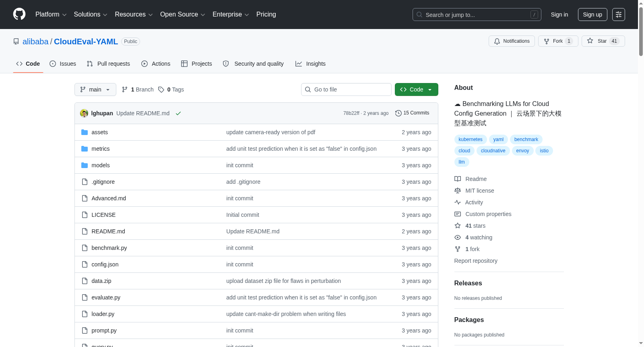Select the cloudnative topic tag
The width and height of the screenshot is (644, 347).
(x=493, y=151)
